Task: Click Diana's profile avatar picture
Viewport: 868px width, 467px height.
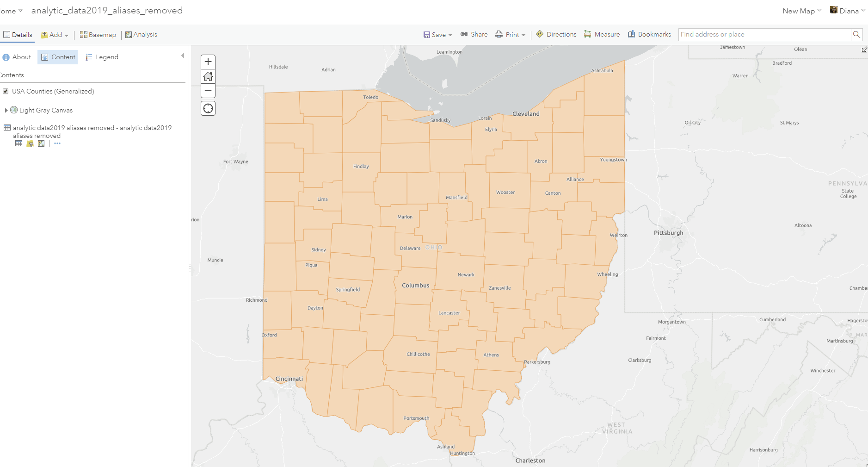Action: (834, 10)
